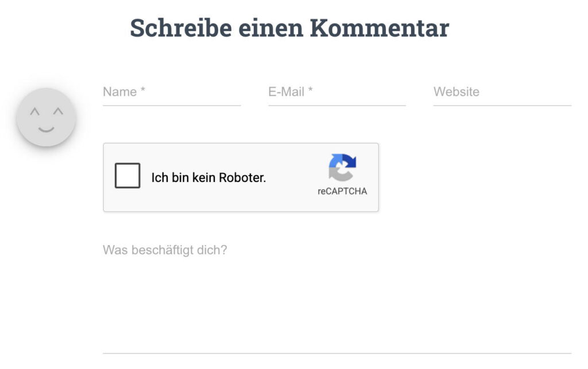Click the smiley face avatar icon
The width and height of the screenshot is (588, 369).
click(46, 118)
